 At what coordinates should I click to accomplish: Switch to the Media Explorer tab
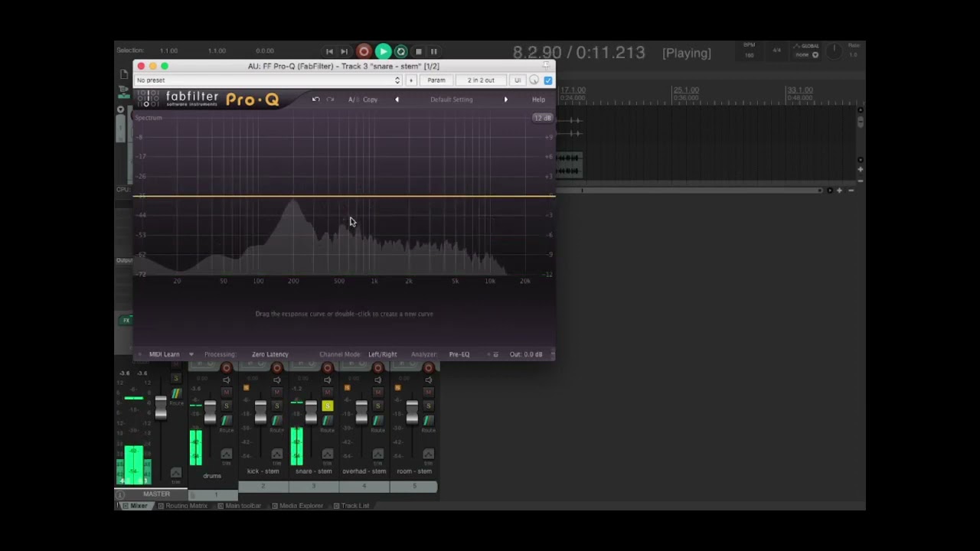297,506
